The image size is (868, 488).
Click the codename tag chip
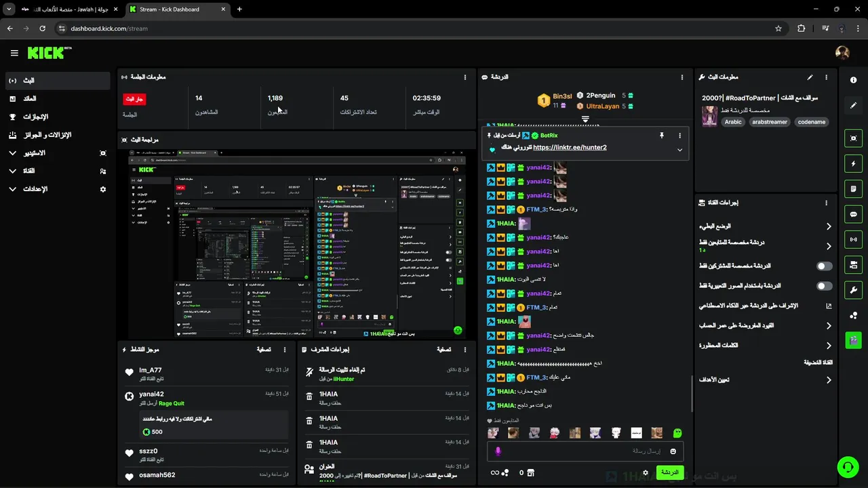(x=812, y=122)
